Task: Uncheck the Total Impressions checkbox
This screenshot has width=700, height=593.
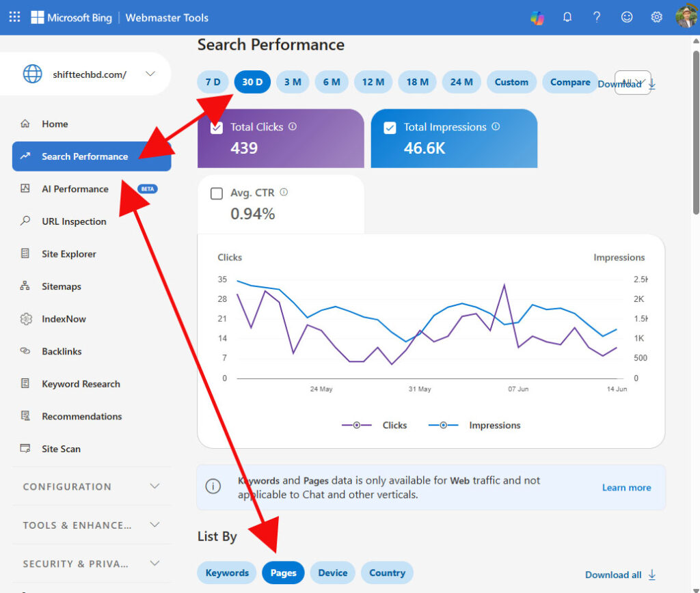Action: click(x=390, y=128)
